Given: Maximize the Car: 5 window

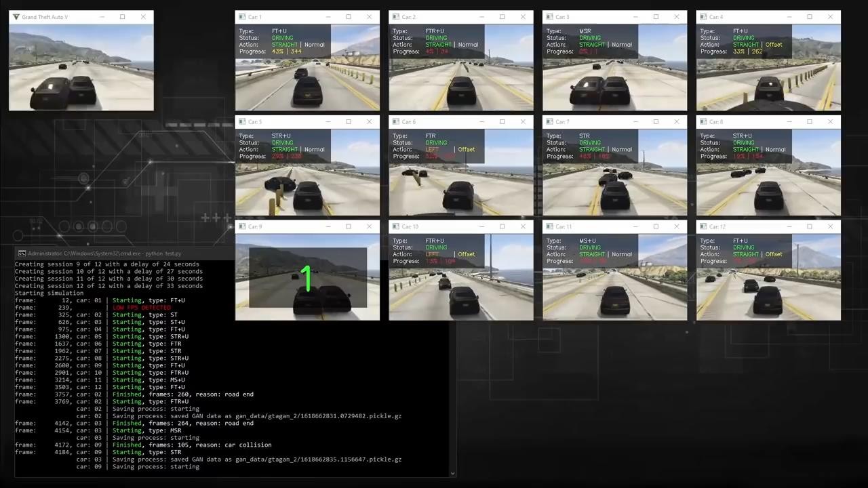Looking at the screenshot, I should tap(349, 122).
